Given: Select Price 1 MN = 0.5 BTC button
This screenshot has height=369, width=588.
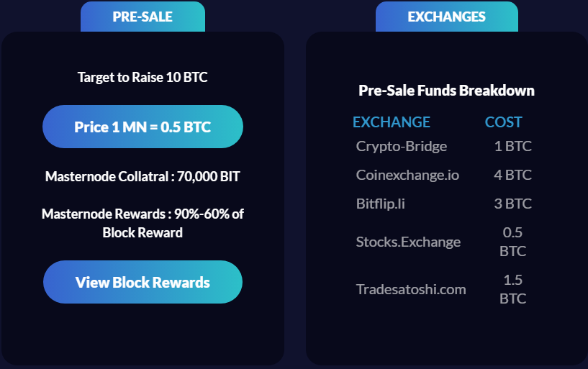Looking at the screenshot, I should click(x=143, y=127).
